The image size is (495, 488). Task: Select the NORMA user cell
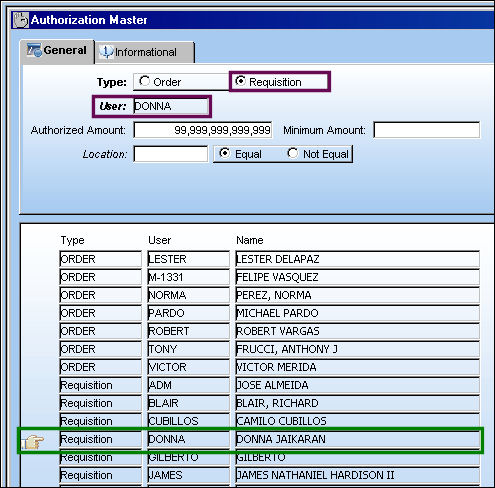coord(188,295)
